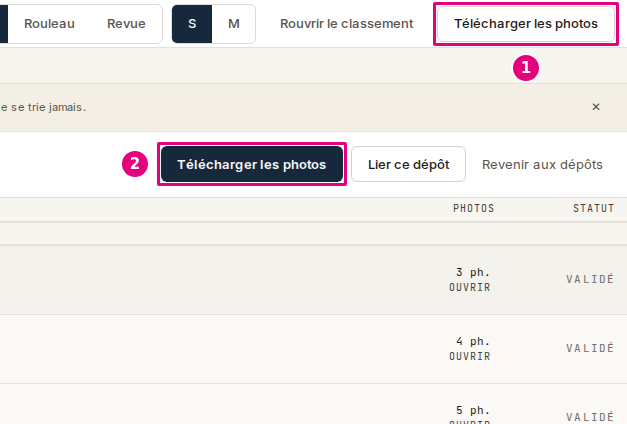Click the white Télécharger les photos button

526,24
